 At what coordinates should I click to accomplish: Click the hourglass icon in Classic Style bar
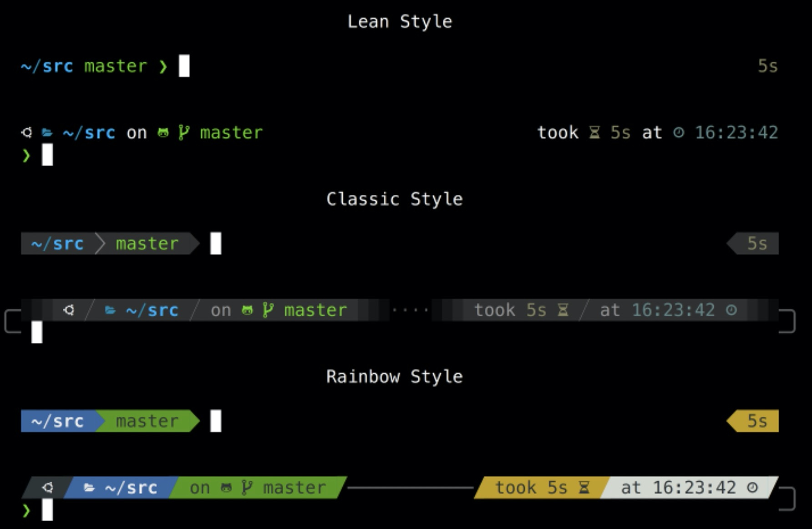(x=563, y=310)
